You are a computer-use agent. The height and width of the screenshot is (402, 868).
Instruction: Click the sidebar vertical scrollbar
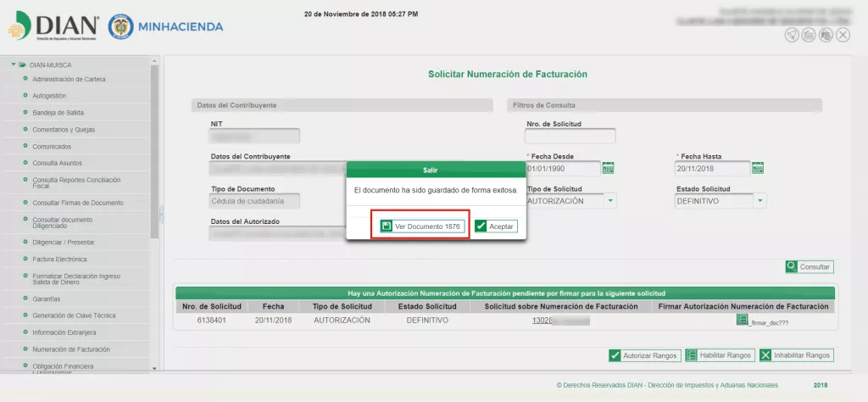tap(154, 153)
